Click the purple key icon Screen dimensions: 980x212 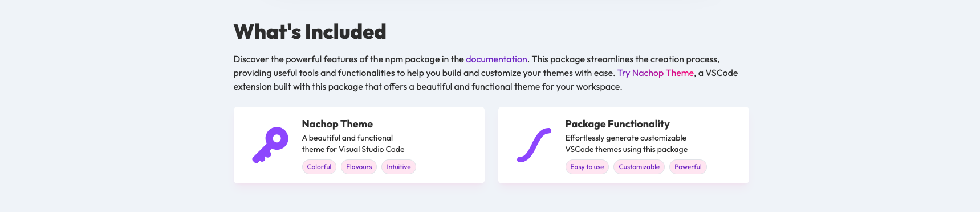coord(270,145)
